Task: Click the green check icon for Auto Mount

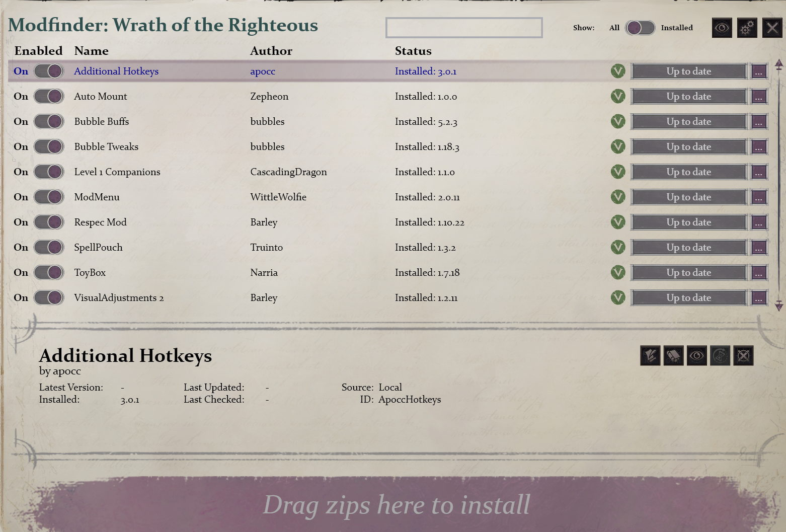Action: (x=618, y=96)
